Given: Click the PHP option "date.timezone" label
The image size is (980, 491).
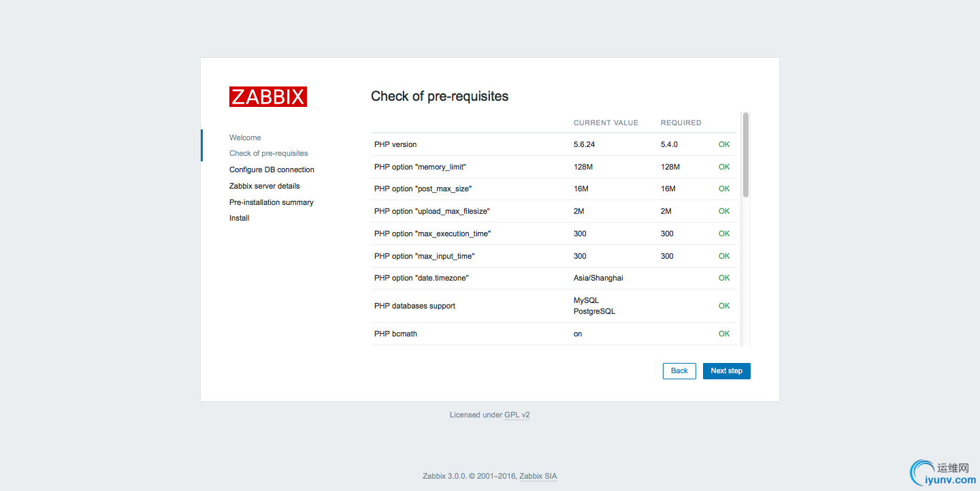Looking at the screenshot, I should (421, 278).
